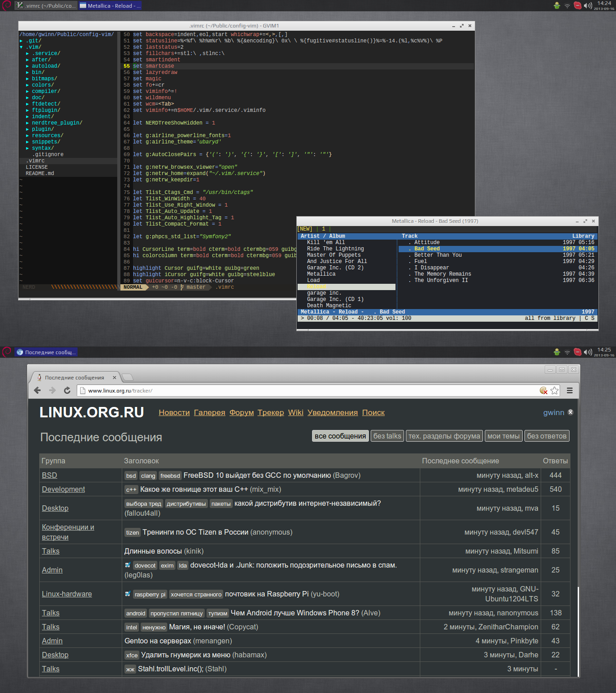Click page info icon in address bar
The image size is (616, 693).
coord(83,391)
